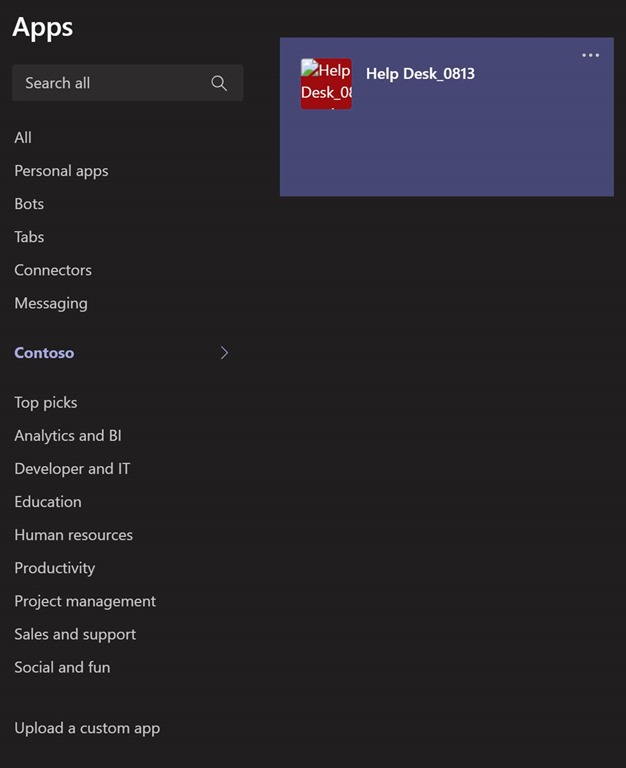This screenshot has width=626, height=768.
Task: Select Analytics and BI category
Action: (68, 436)
